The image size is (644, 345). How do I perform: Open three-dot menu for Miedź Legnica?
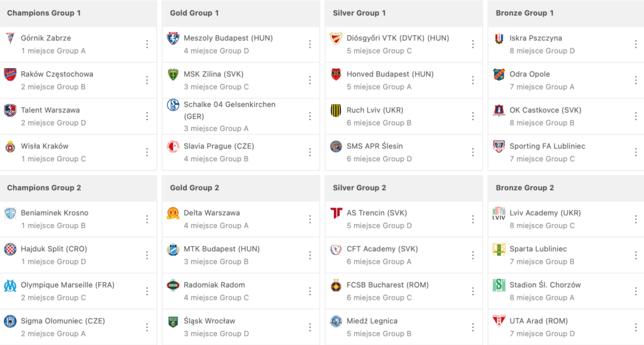pos(473,327)
